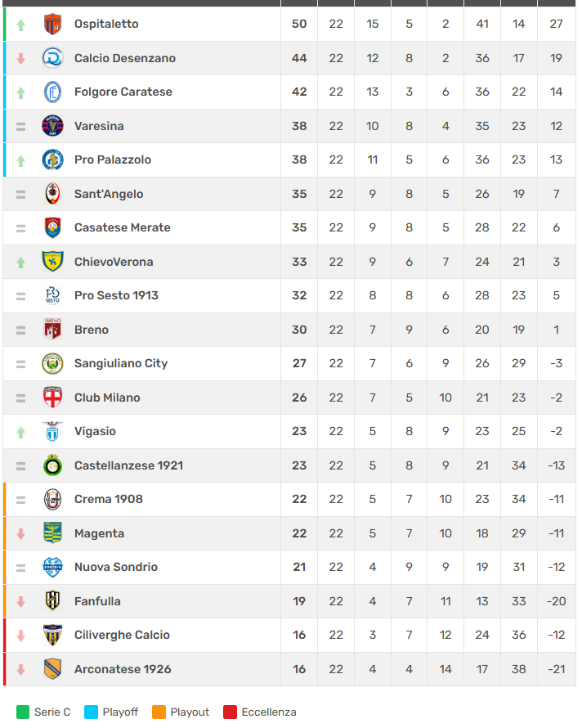Click the Varesina team crest
The image size is (582, 728).
[52, 126]
